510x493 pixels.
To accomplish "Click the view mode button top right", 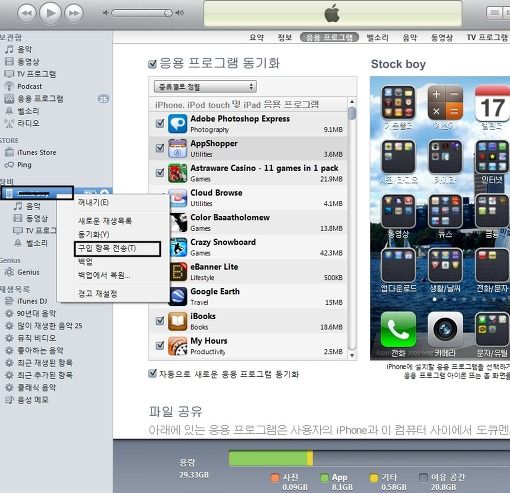I will pyautogui.click(x=494, y=13).
